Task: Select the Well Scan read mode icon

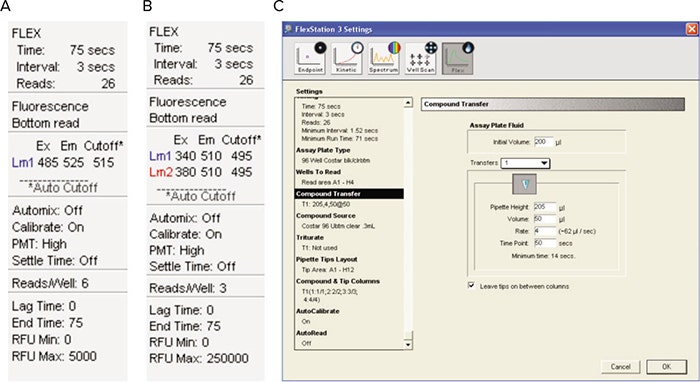Action: click(x=421, y=58)
